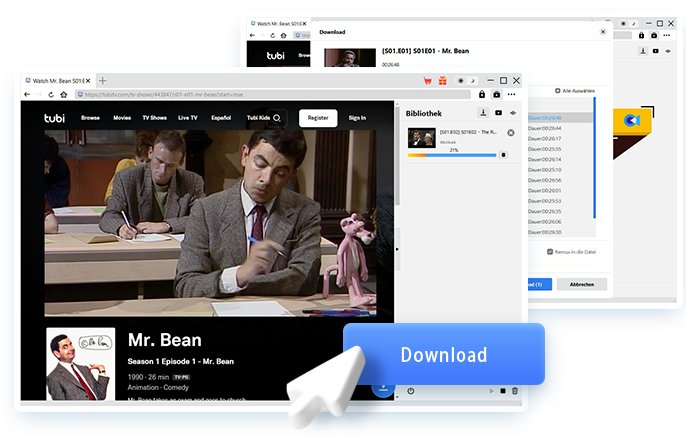Image resolution: width=686 pixels, height=439 pixels.
Task: Open Movies in Tubi navigation
Action: coord(122,118)
